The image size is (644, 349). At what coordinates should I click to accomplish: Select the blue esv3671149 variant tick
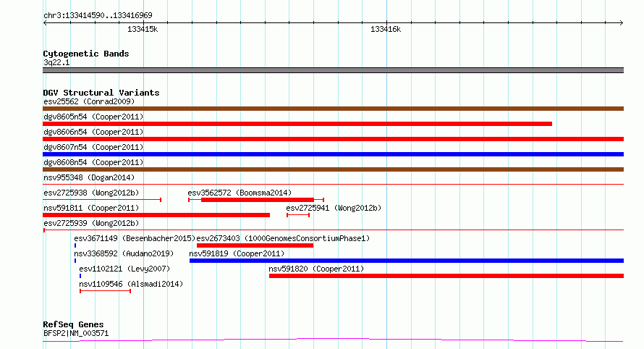click(x=75, y=245)
